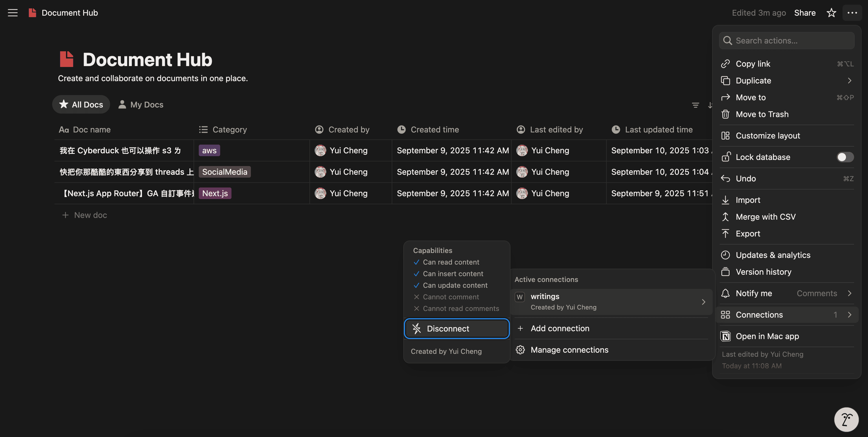The height and width of the screenshot is (437, 868).
Task: Click the Share button
Action: [805, 13]
